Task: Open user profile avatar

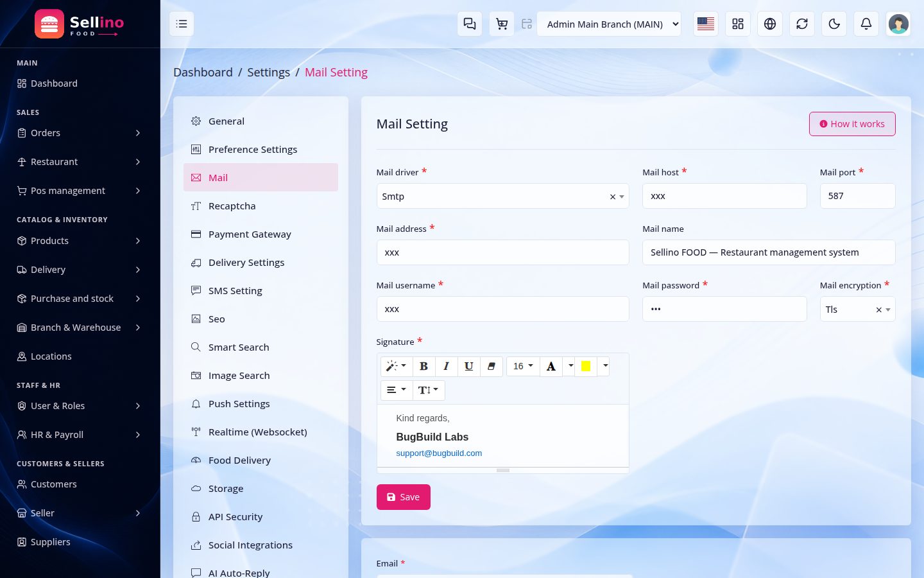Action: point(898,24)
